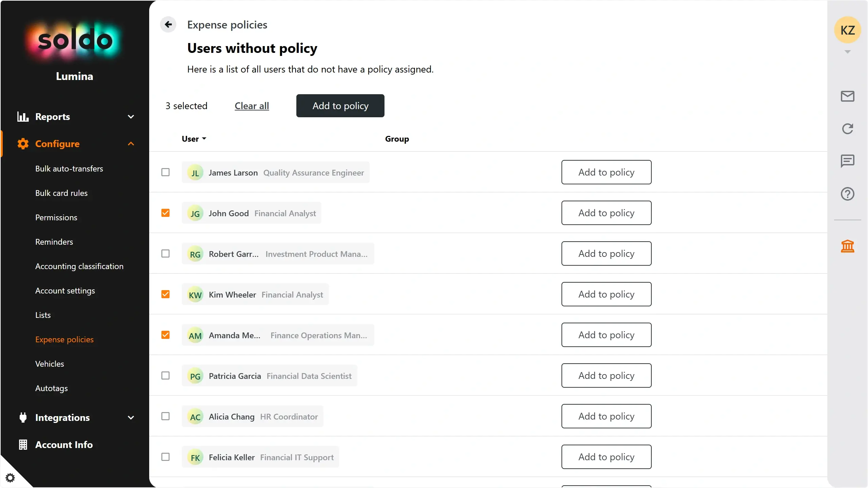Viewport: 868px width, 488px height.
Task: Open Accounting classification in sidebar
Action: [79, 266]
